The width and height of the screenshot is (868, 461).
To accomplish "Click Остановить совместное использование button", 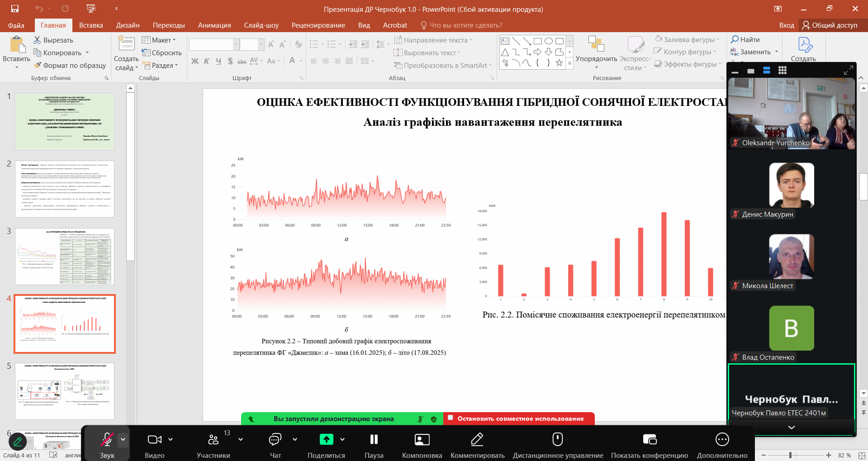I will click(520, 419).
